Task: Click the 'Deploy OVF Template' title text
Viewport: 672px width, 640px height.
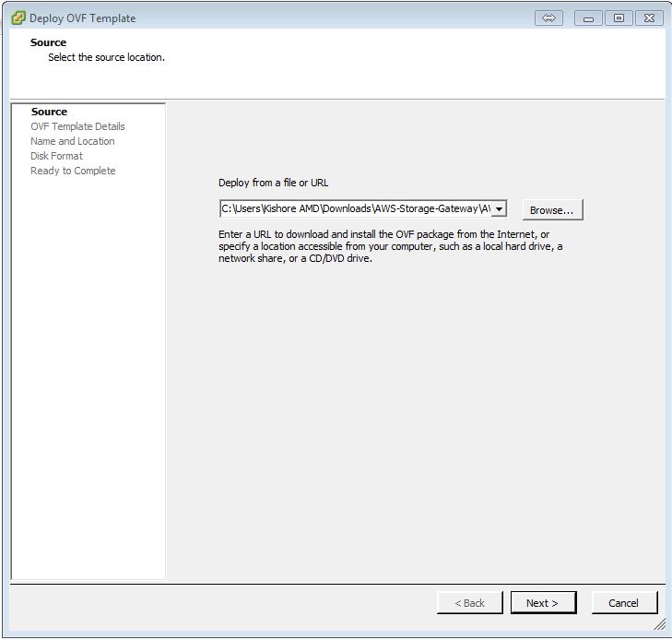Action: click(82, 18)
